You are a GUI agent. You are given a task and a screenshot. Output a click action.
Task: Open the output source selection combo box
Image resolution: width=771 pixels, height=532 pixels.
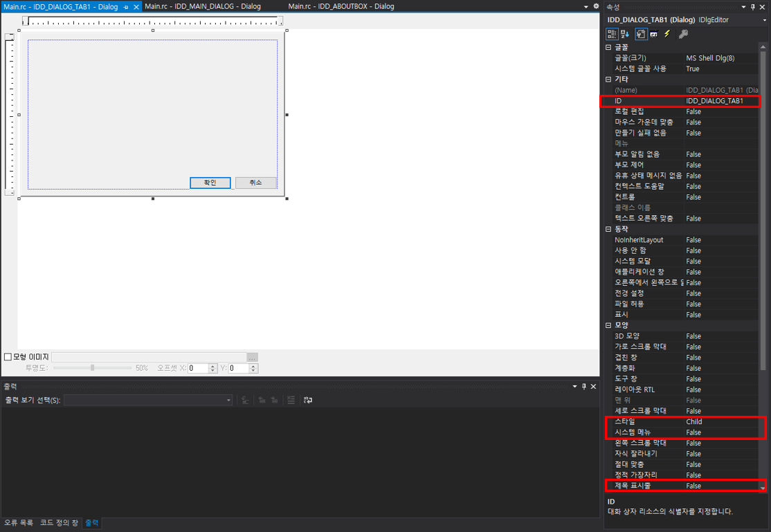click(148, 401)
